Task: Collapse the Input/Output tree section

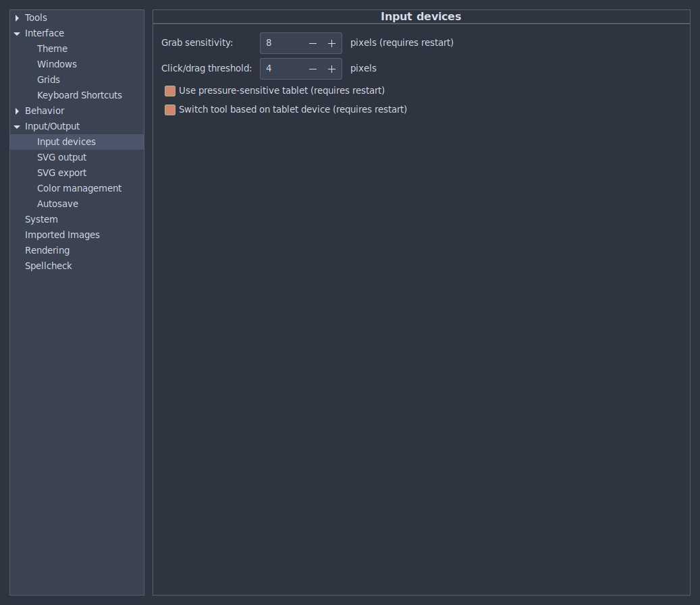Action: (x=17, y=127)
